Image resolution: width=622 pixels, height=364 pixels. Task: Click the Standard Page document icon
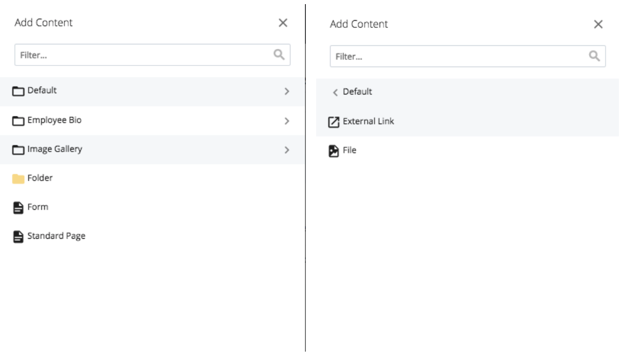18,237
